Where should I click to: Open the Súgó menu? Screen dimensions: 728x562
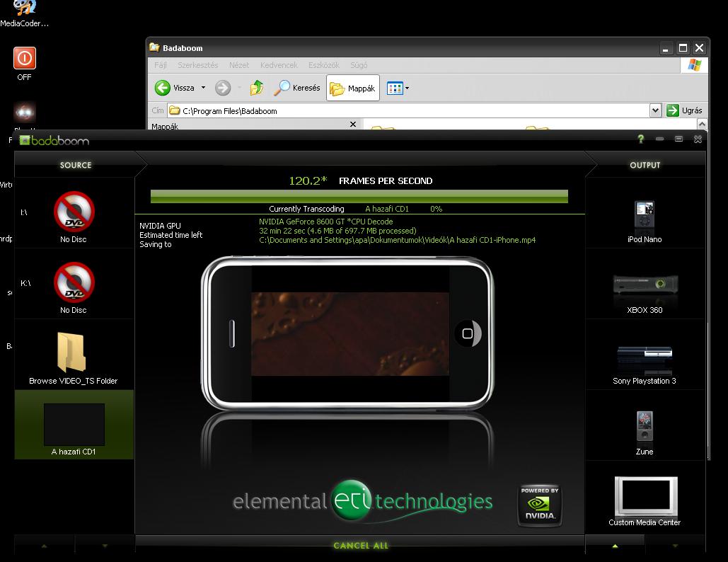coord(359,65)
